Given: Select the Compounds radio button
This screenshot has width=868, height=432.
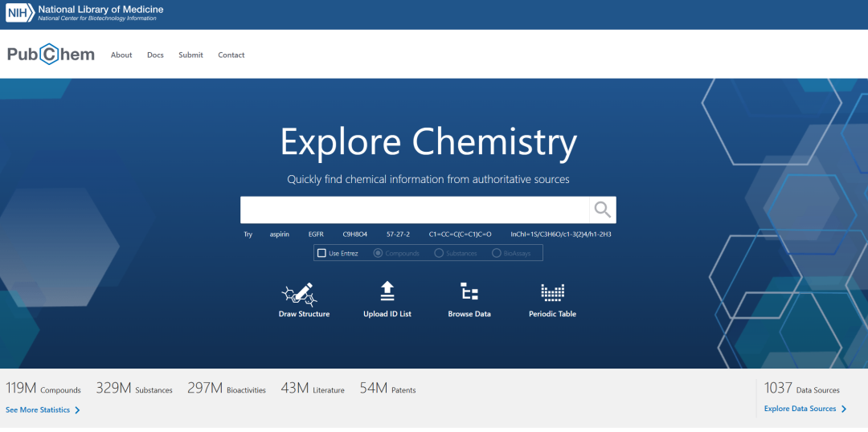Looking at the screenshot, I should click(x=378, y=253).
